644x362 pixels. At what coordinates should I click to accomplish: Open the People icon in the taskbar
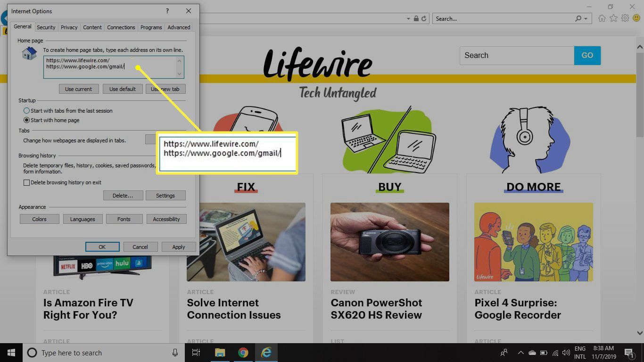tap(504, 353)
